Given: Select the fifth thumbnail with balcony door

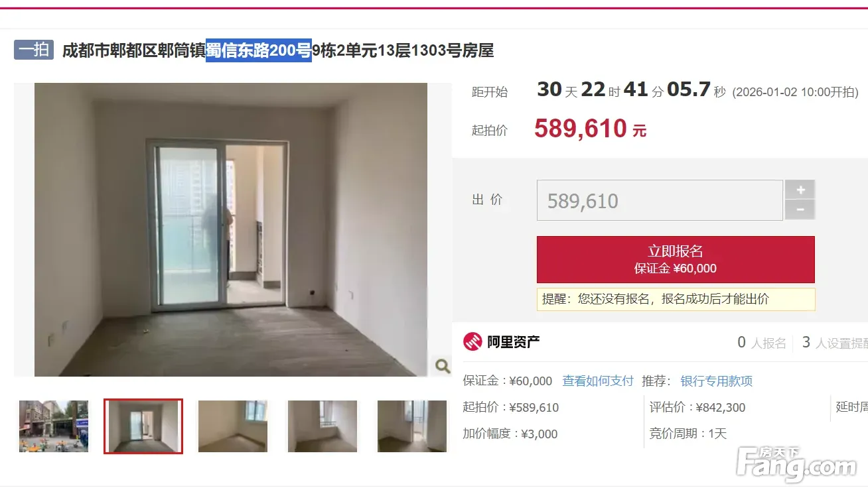Looking at the screenshot, I should coord(412,426).
